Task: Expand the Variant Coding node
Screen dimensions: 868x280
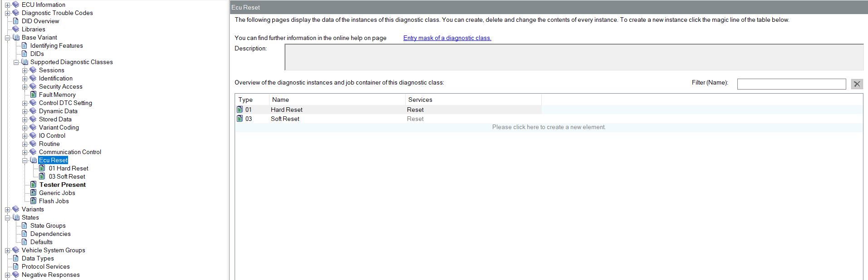Action: pyautogui.click(x=25, y=128)
